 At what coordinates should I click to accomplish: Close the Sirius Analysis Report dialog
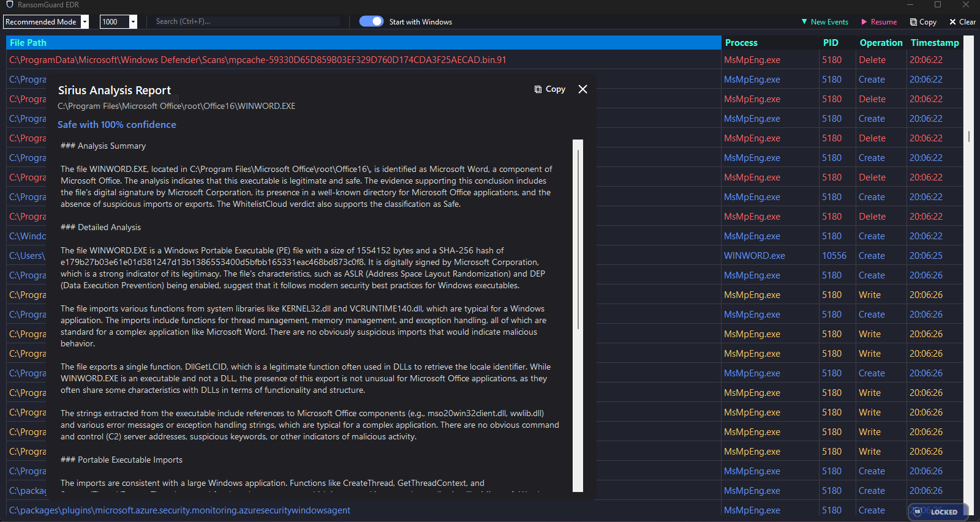click(x=583, y=89)
